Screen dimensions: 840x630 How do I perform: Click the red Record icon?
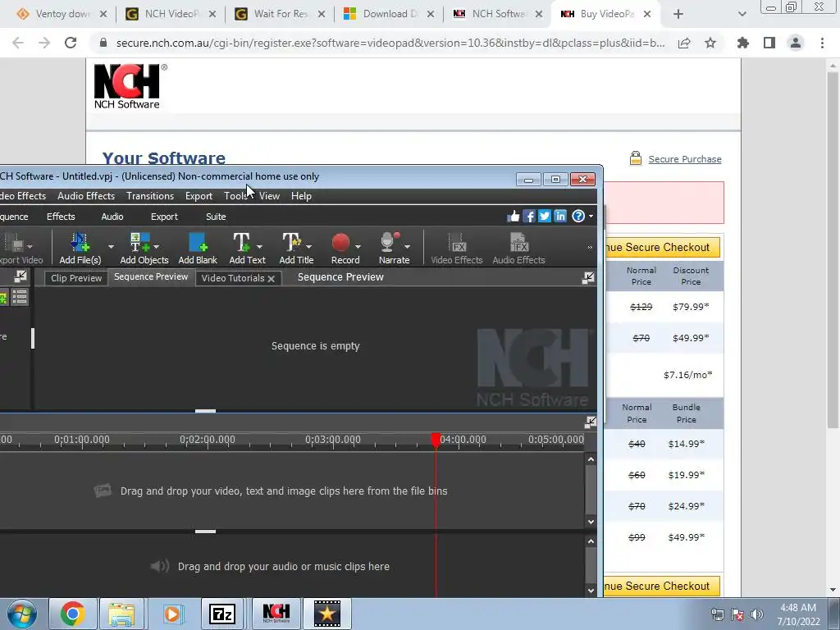coord(340,243)
